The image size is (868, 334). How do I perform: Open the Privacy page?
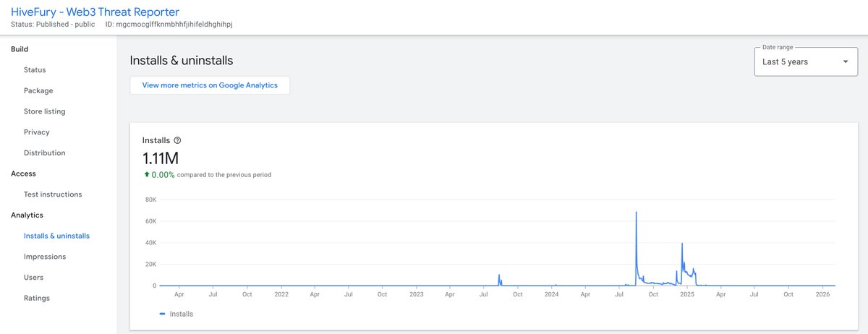tap(36, 132)
